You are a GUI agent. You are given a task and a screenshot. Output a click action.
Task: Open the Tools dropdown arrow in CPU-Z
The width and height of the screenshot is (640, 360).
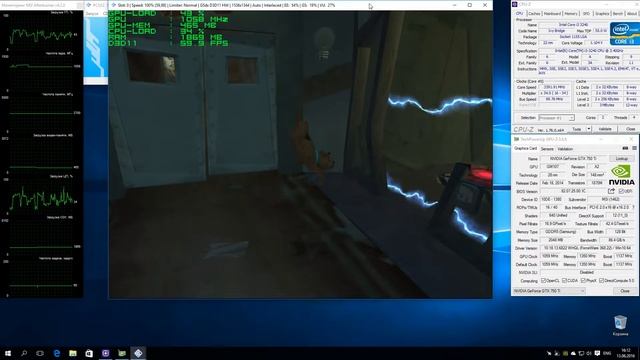click(x=589, y=129)
